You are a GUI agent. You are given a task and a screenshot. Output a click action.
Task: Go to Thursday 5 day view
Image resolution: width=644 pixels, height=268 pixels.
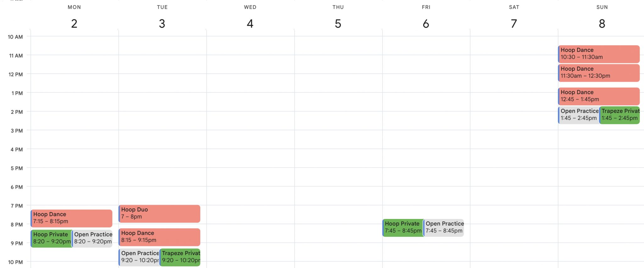click(338, 24)
